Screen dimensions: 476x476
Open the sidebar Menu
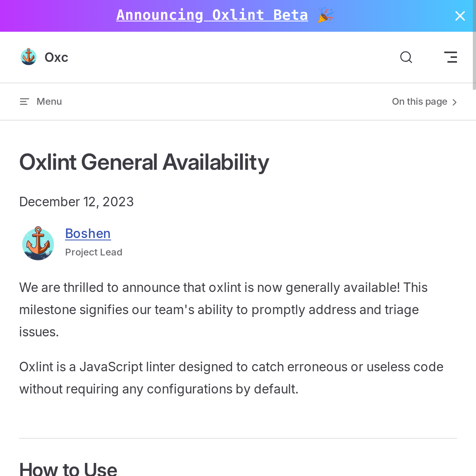[x=41, y=102]
